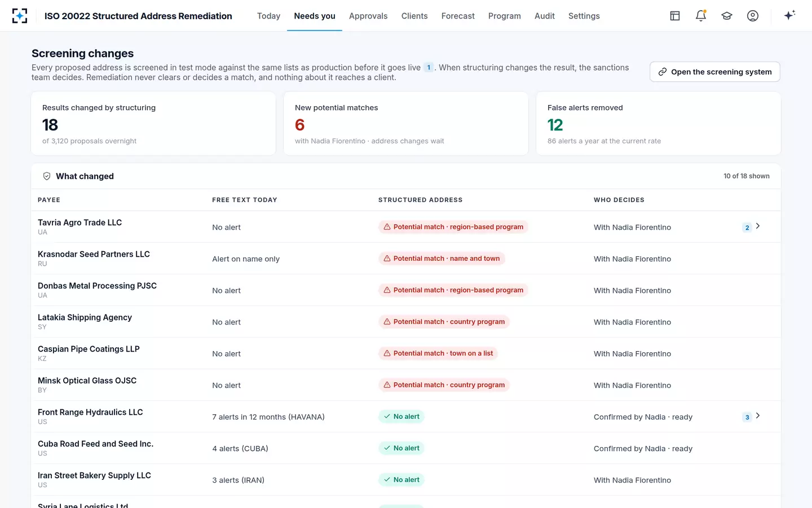Click Open the screening system button

[x=715, y=72]
